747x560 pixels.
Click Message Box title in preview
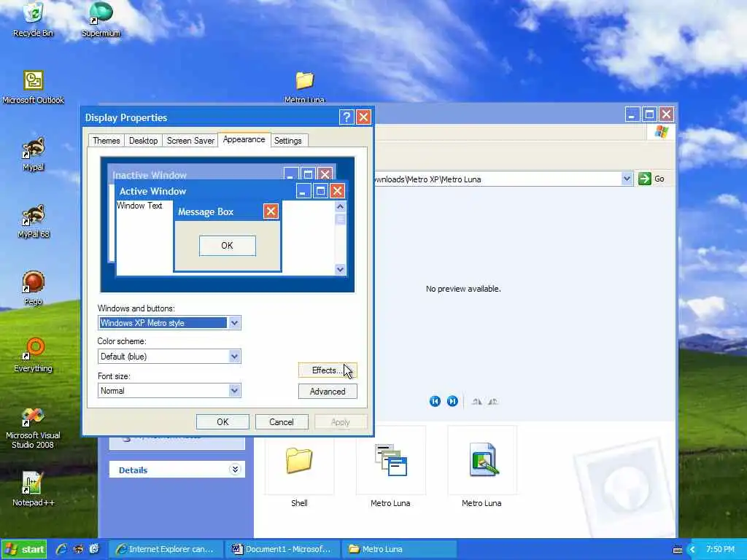click(206, 212)
